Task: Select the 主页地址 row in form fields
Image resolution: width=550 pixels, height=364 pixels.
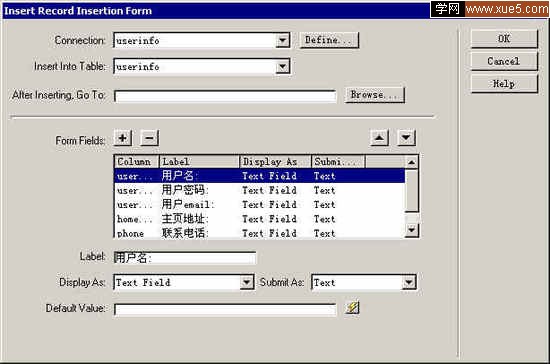Action: click(x=260, y=219)
